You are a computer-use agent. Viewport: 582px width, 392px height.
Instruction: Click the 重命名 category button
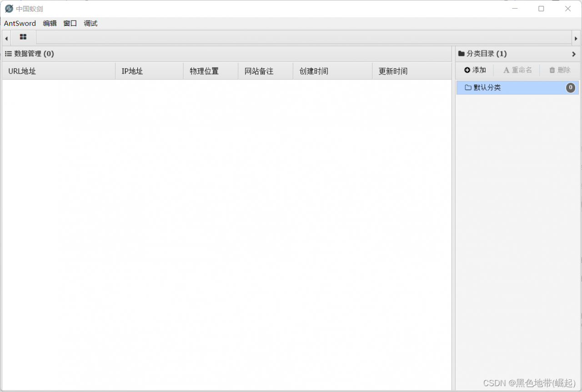(517, 70)
